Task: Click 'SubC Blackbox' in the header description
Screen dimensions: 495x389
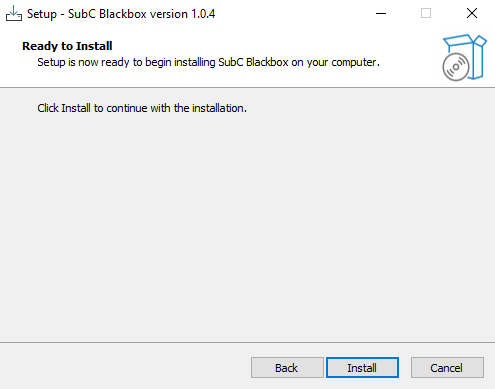Action: click(x=253, y=62)
